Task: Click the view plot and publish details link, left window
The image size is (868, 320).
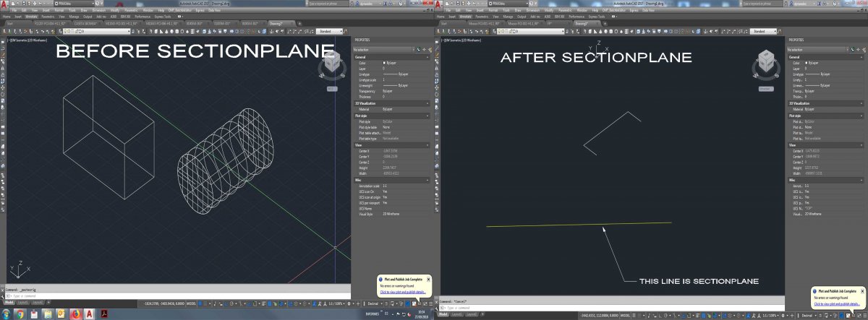Action: click(404, 292)
